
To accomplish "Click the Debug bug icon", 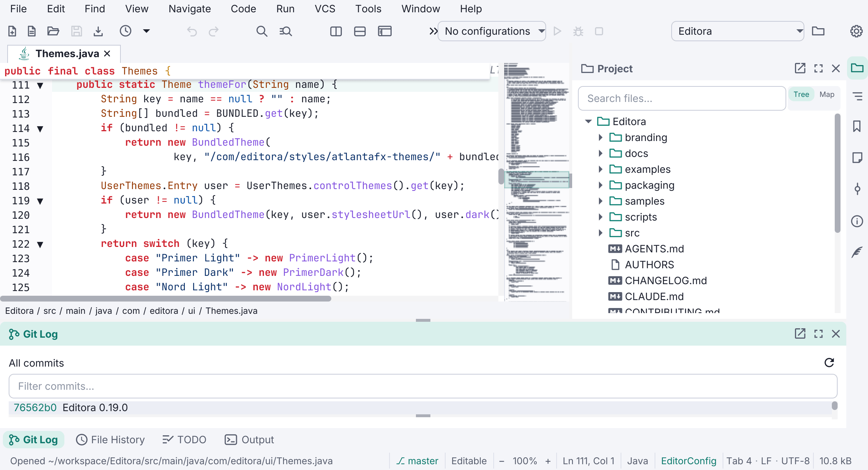I will [578, 31].
